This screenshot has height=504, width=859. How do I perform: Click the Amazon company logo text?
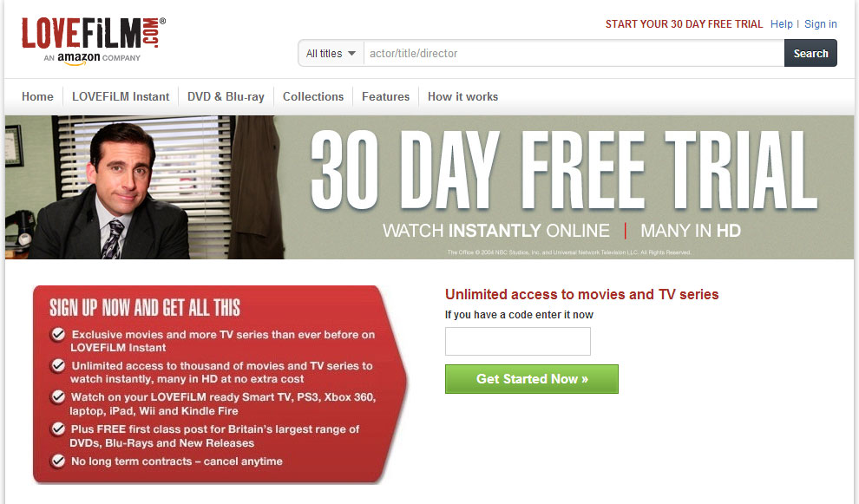tap(92, 57)
